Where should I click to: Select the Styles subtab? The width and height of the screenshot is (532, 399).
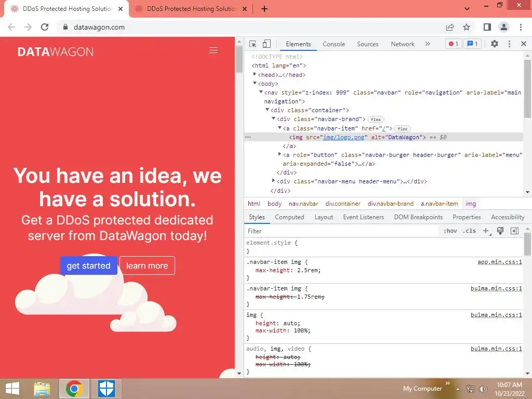[257, 217]
